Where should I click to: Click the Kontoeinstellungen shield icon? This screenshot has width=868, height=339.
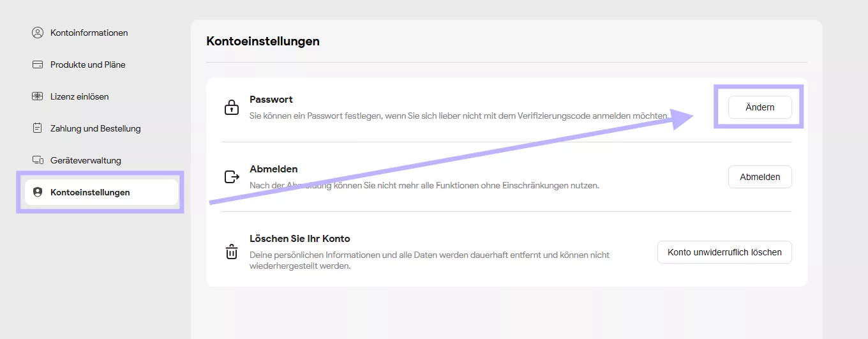(x=38, y=192)
